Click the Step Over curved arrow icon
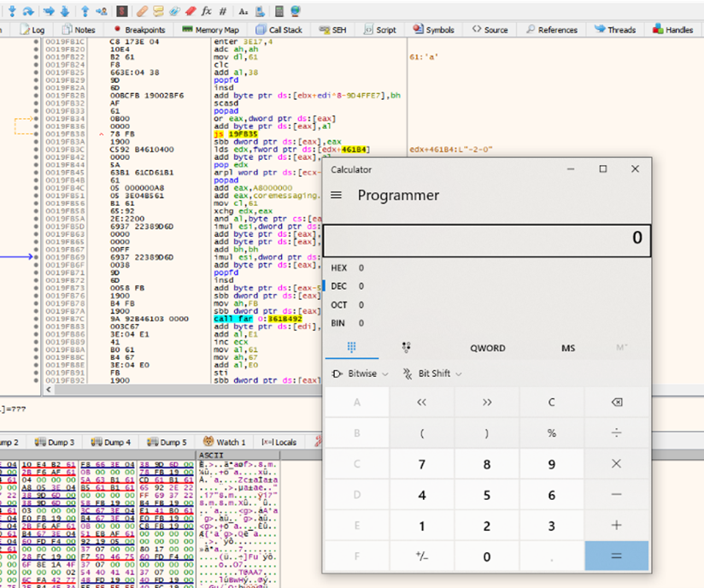704x588 pixels. [28, 11]
